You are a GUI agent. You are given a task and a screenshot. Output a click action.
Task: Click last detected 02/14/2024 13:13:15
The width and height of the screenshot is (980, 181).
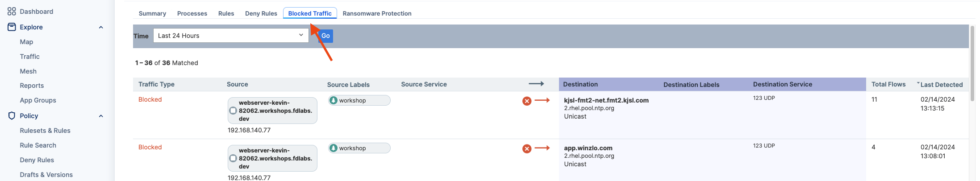[x=938, y=104]
